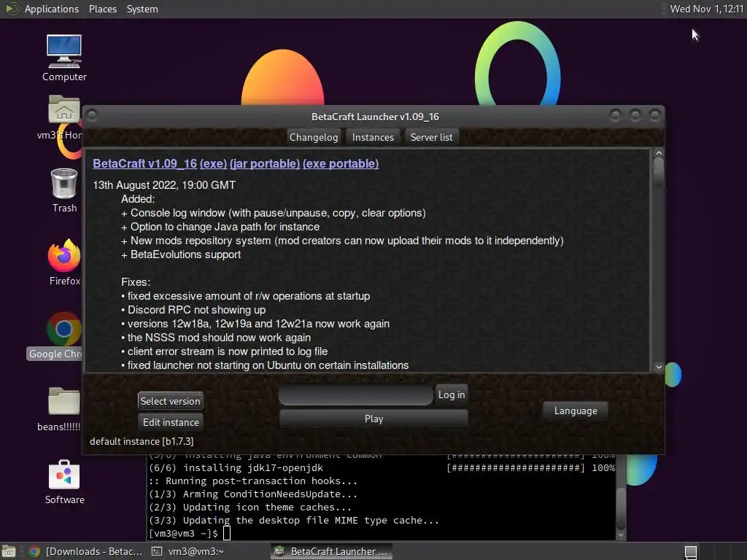Click the Play button
Screen dimensions: 747x560
373,419
